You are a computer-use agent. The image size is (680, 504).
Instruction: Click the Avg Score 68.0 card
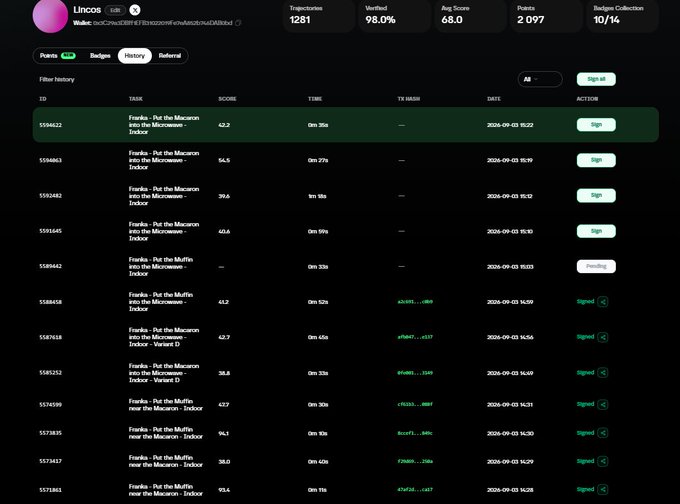click(x=471, y=16)
